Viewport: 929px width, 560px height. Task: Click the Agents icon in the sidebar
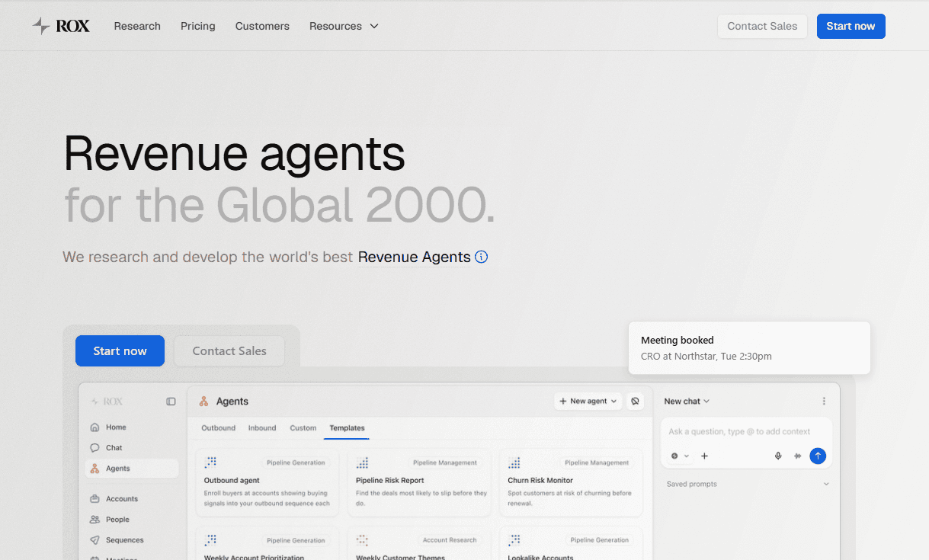click(95, 469)
